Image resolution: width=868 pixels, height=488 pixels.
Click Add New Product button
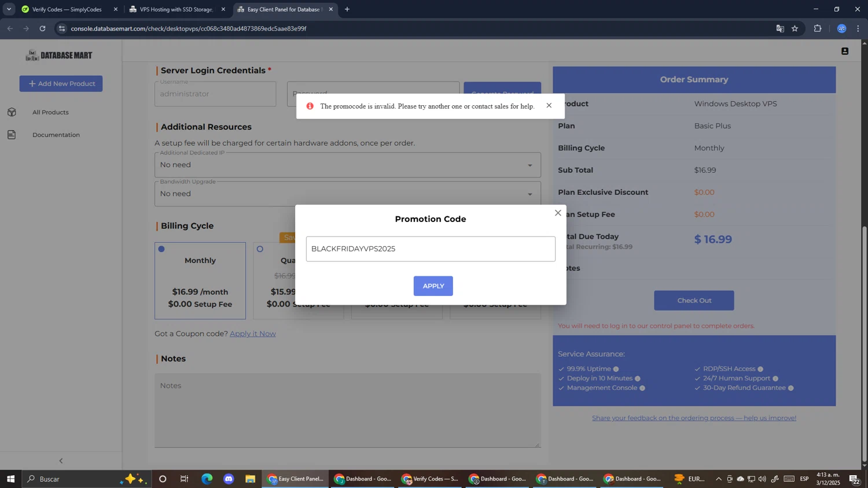point(61,84)
